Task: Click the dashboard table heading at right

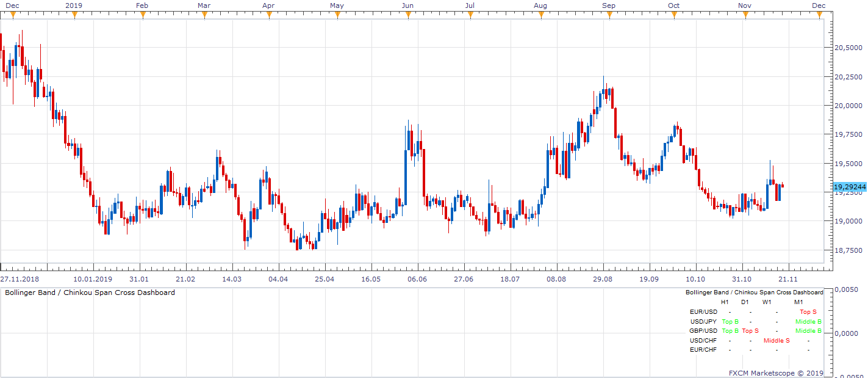Action: click(x=755, y=293)
